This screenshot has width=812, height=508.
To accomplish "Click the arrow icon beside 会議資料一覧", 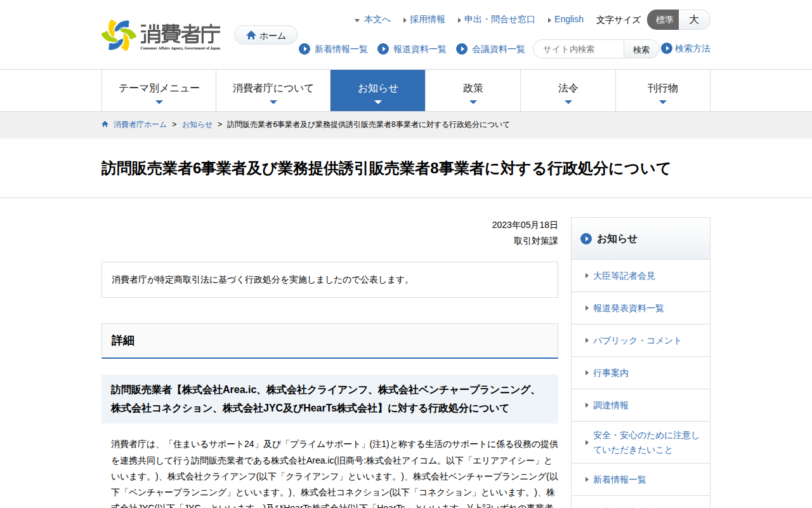I will (462, 49).
